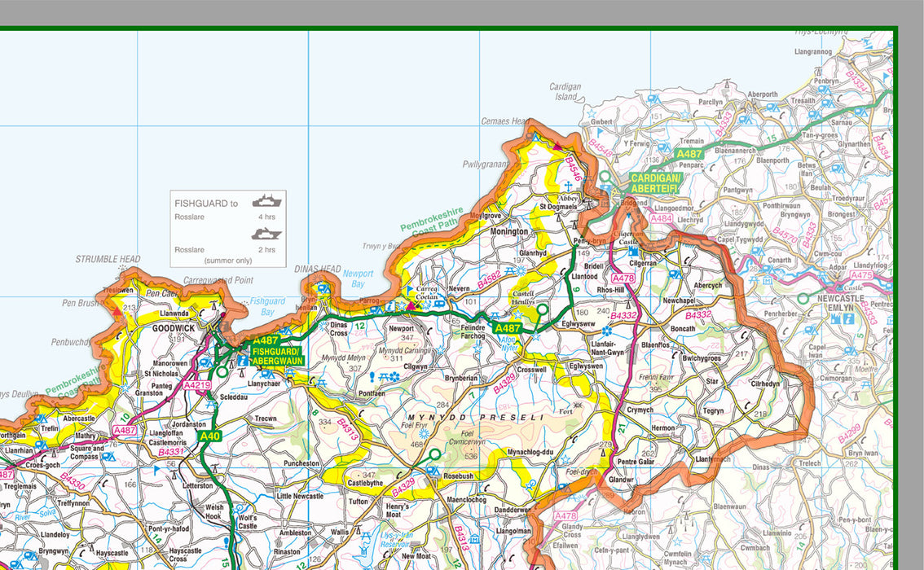The width and height of the screenshot is (924, 570).
Task: Click "(summer only)" in the ferry box
Action: pyautogui.click(x=228, y=261)
